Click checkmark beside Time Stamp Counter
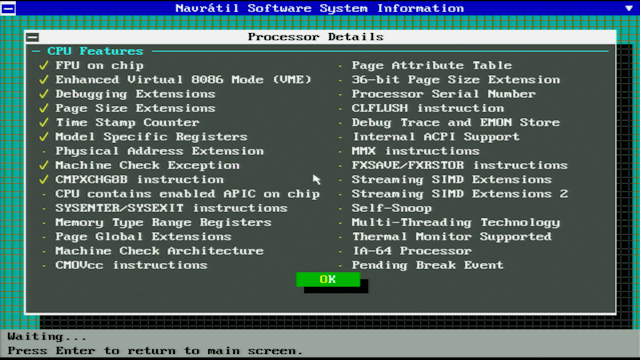This screenshot has width=640, height=360. coord(44,122)
